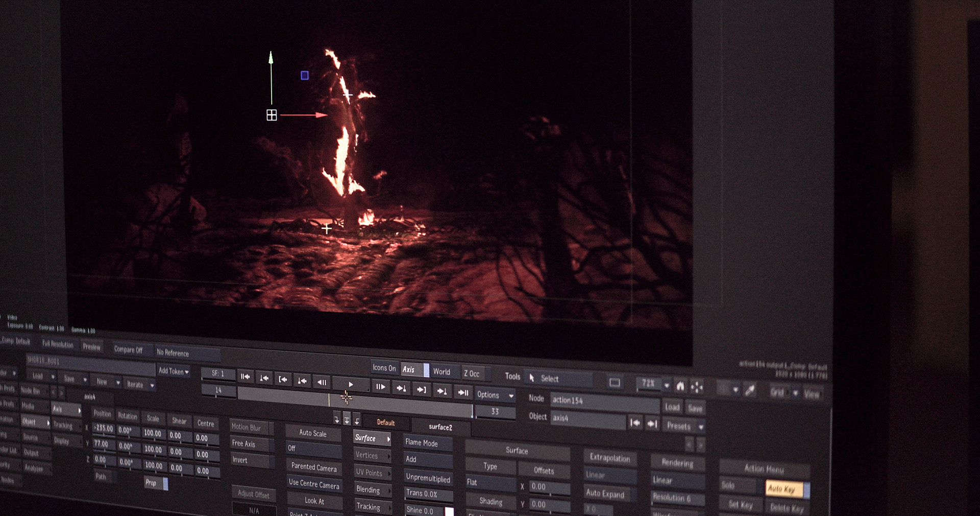Open the Flame Mode dropdown
The image size is (980, 516).
point(428,443)
